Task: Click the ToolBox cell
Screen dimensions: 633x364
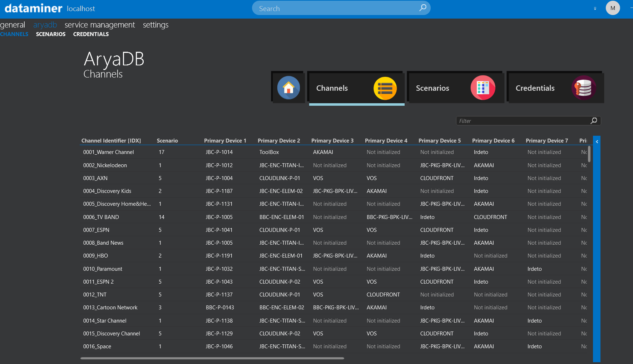Action: tap(269, 152)
